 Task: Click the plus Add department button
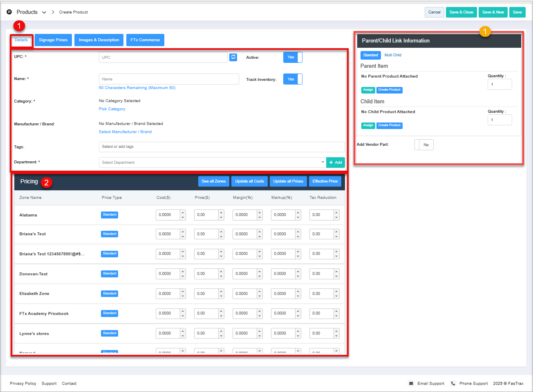coord(335,163)
